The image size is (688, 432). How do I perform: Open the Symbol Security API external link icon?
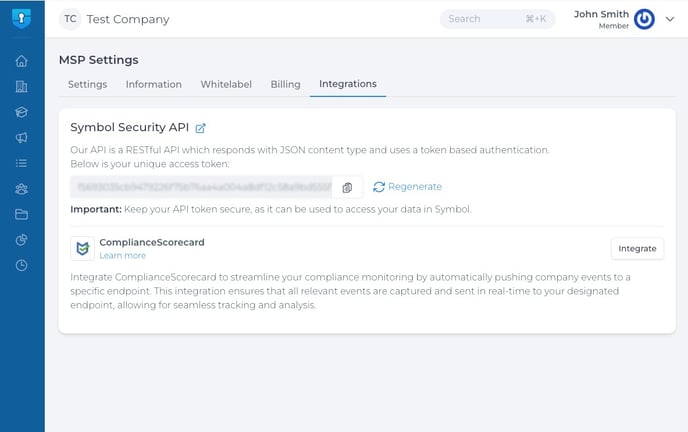[201, 128]
